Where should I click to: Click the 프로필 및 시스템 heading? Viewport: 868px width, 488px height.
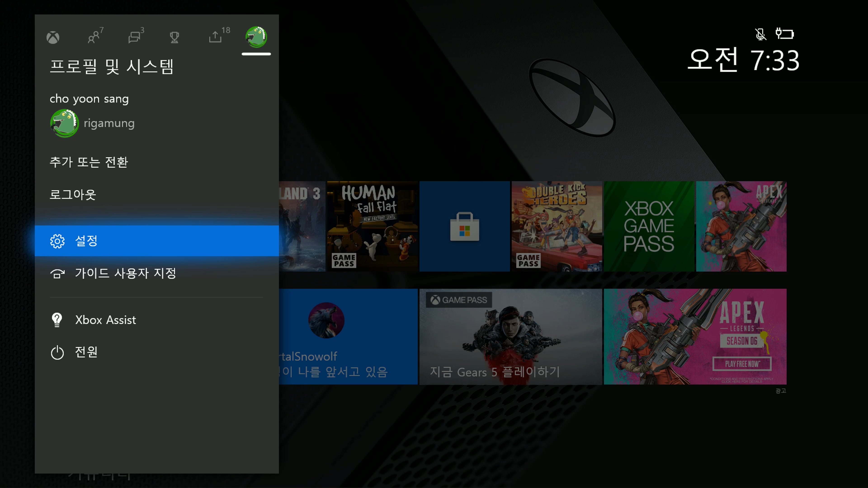click(111, 66)
